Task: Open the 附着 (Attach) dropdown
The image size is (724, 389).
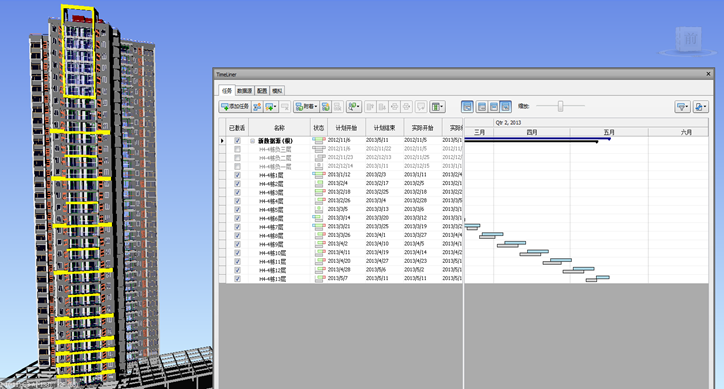Action: click(x=306, y=107)
